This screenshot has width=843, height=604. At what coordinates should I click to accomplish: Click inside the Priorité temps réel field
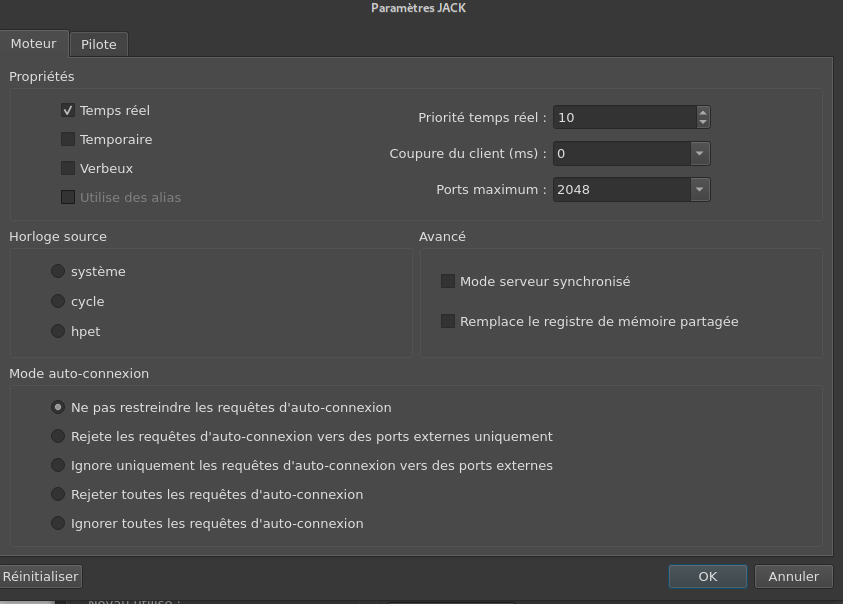coord(622,118)
